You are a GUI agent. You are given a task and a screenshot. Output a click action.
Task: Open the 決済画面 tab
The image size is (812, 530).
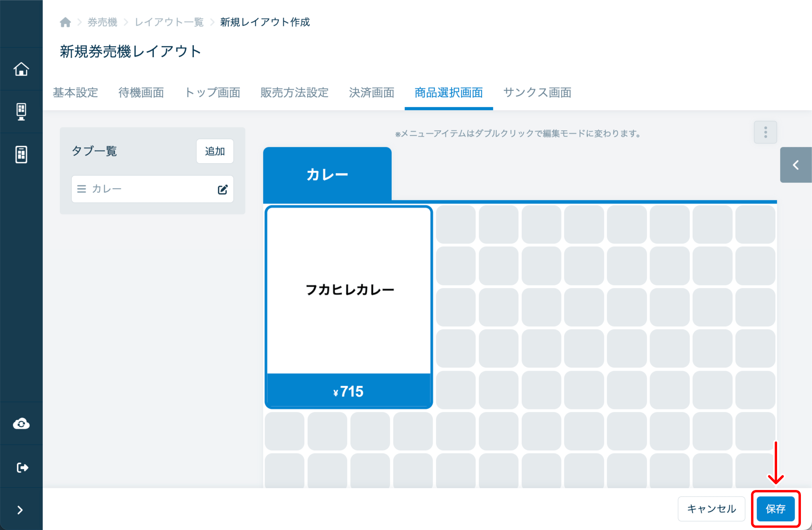pyautogui.click(x=372, y=93)
